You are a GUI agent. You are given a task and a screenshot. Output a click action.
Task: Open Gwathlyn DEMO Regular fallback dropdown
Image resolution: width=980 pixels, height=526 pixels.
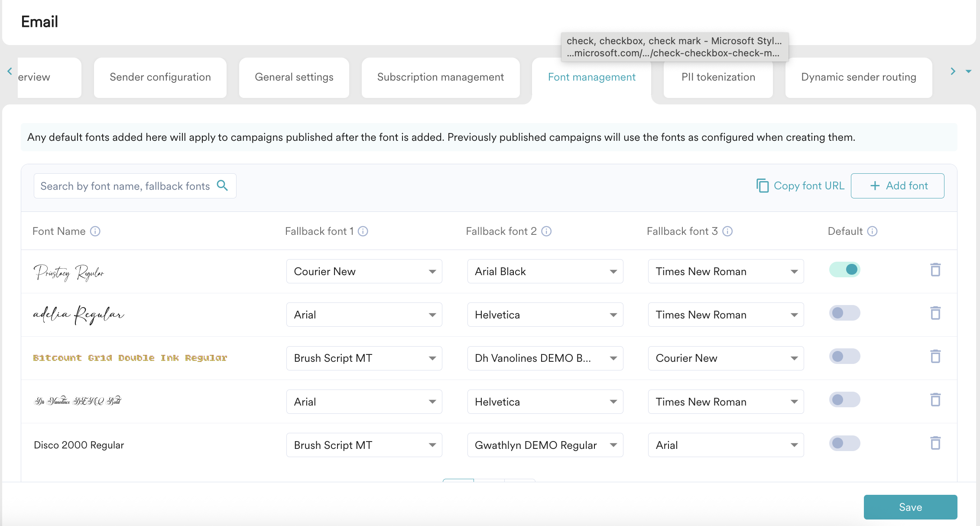point(545,445)
